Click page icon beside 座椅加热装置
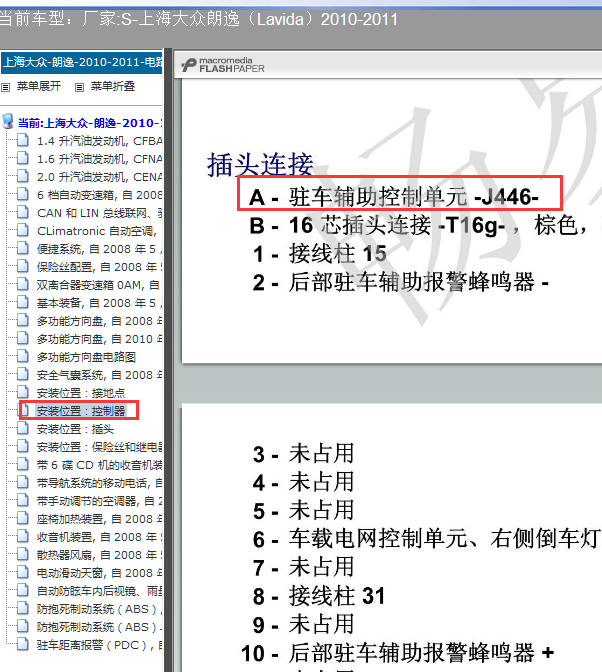 pyautogui.click(x=23, y=518)
